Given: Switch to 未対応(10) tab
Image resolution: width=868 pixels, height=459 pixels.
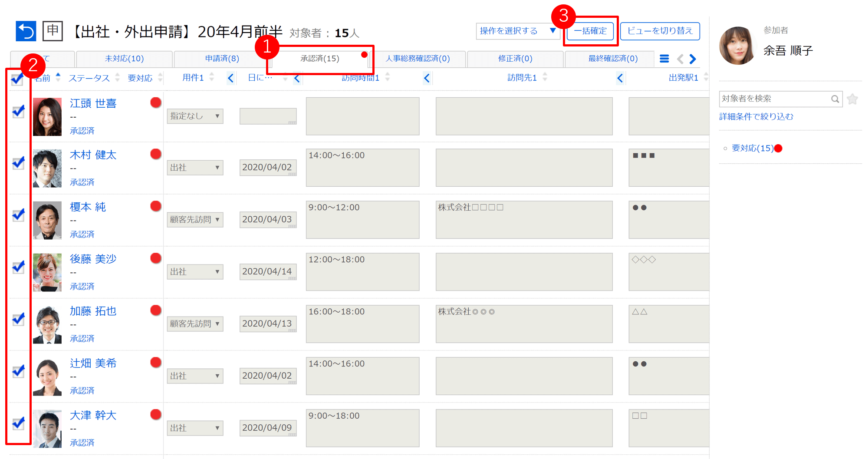Looking at the screenshot, I should pos(124,59).
